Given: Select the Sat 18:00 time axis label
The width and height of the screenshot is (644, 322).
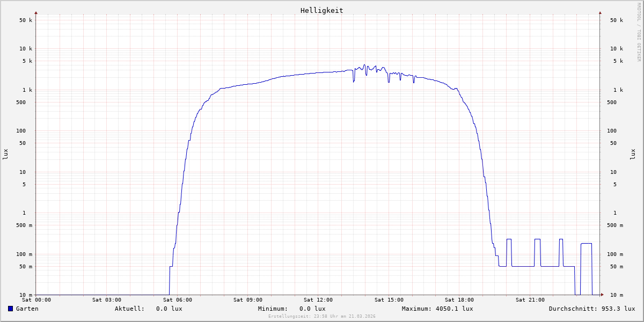Looking at the screenshot, I should point(459,300).
